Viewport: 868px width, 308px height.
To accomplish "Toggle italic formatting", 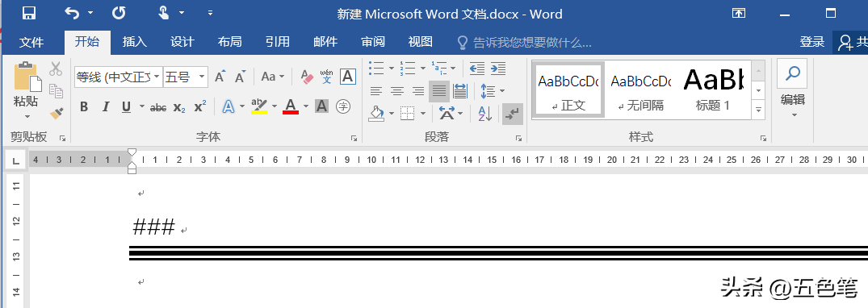I will (x=106, y=106).
